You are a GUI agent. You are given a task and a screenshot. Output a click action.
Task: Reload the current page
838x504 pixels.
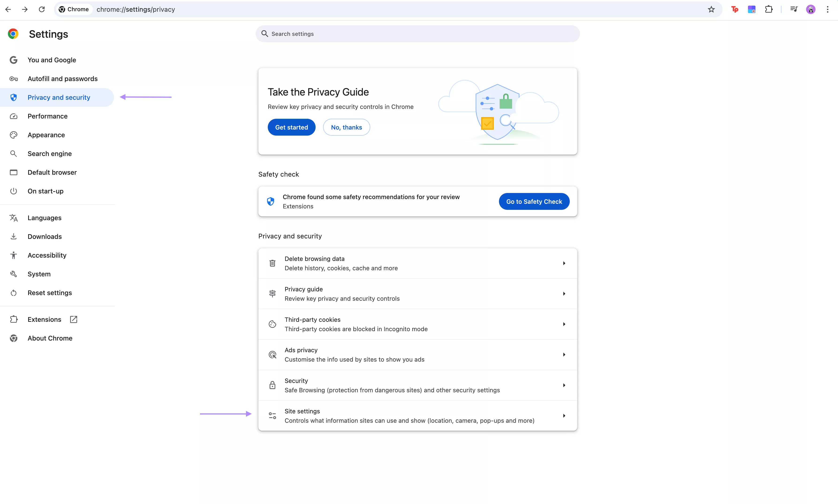42,9
